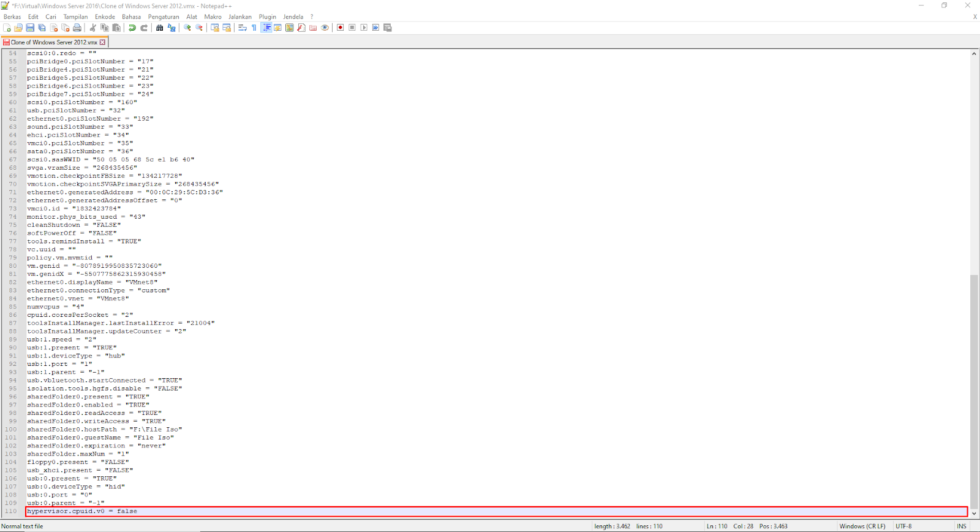Create a new file with toolbar icon
This screenshot has width=980, height=532.
pyautogui.click(x=7, y=28)
